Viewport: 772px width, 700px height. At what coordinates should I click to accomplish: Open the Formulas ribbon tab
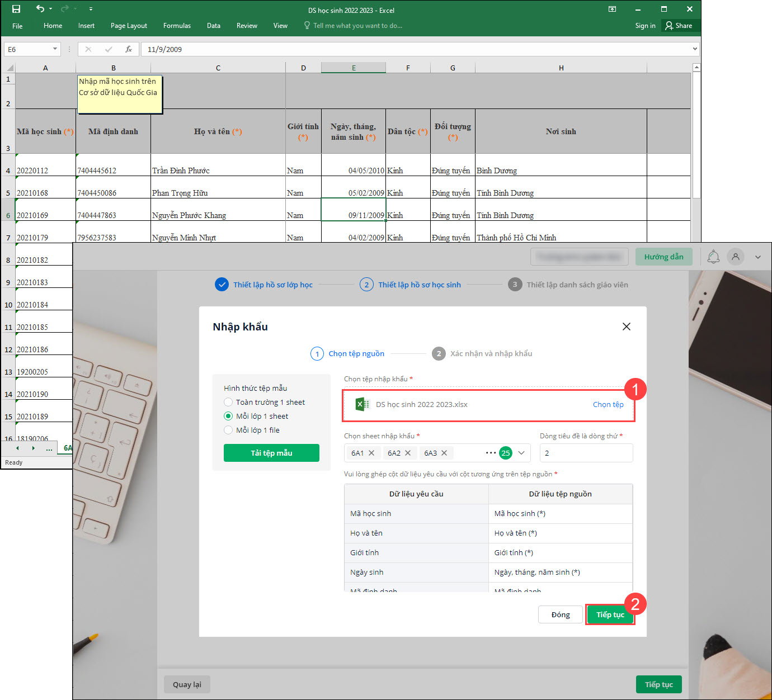tap(177, 26)
